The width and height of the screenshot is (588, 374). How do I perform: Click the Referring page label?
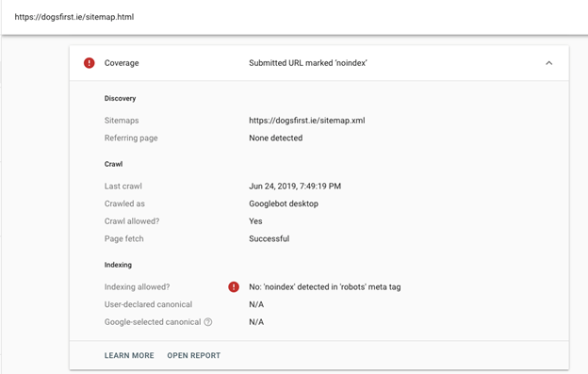coord(131,138)
